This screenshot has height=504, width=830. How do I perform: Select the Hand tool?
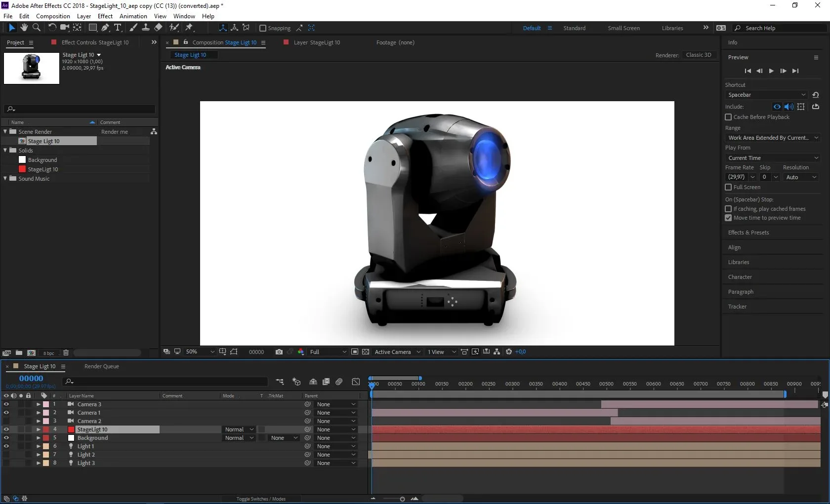24,28
